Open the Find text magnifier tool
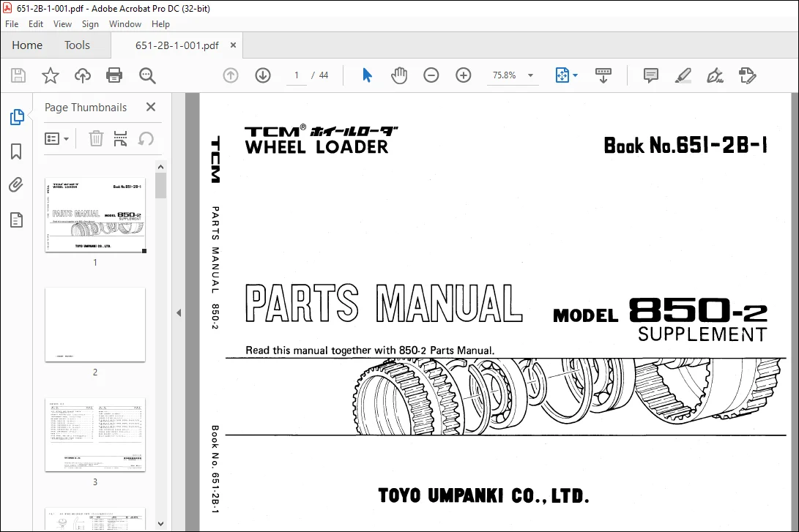 click(147, 75)
